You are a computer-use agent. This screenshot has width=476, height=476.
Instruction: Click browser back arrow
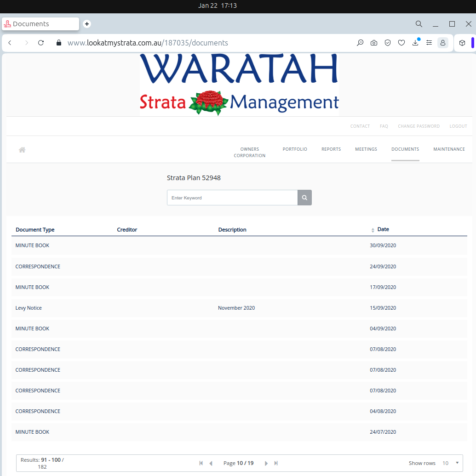tap(10, 43)
